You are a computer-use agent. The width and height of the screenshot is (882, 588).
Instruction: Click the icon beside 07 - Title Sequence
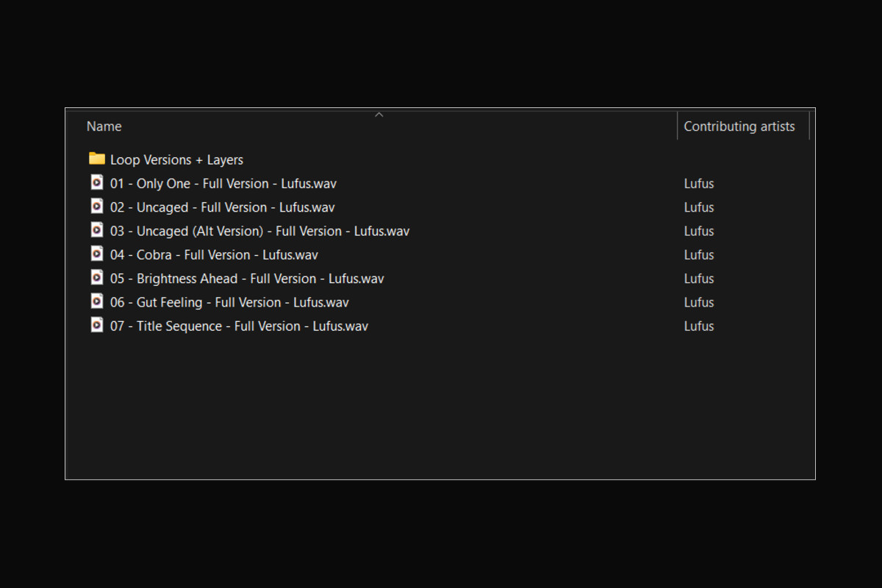click(97, 325)
